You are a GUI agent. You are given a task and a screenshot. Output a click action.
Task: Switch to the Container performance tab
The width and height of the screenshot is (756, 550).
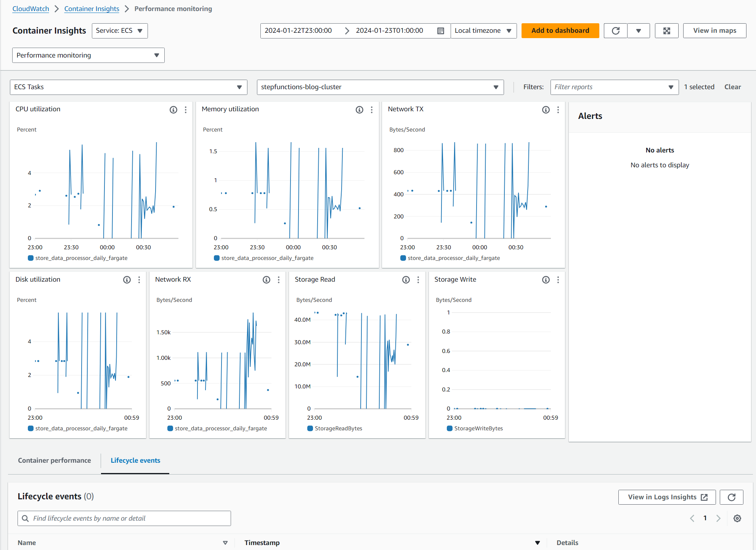(x=55, y=460)
